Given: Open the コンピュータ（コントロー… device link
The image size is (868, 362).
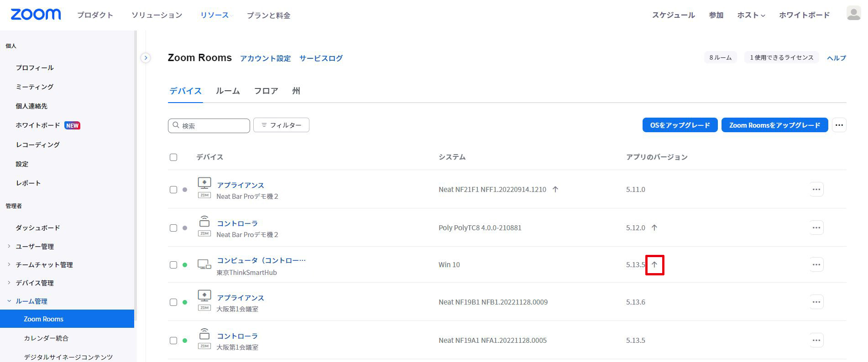Looking at the screenshot, I should coord(261,260).
